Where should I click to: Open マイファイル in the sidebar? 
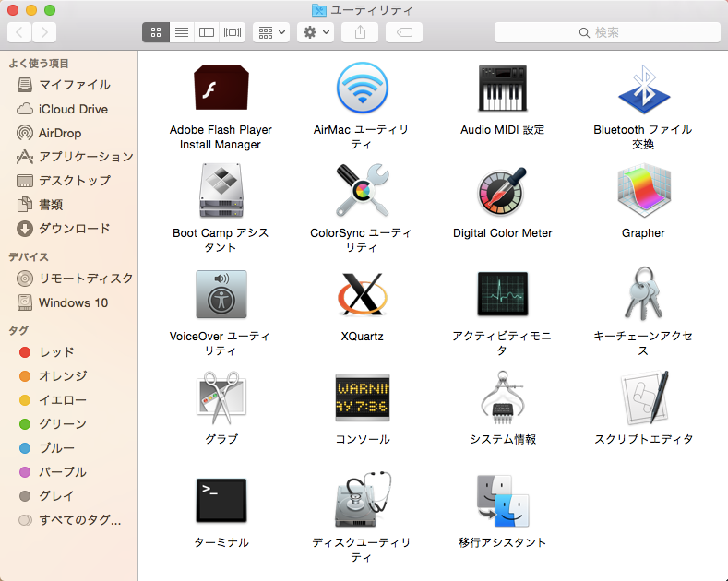click(68, 85)
